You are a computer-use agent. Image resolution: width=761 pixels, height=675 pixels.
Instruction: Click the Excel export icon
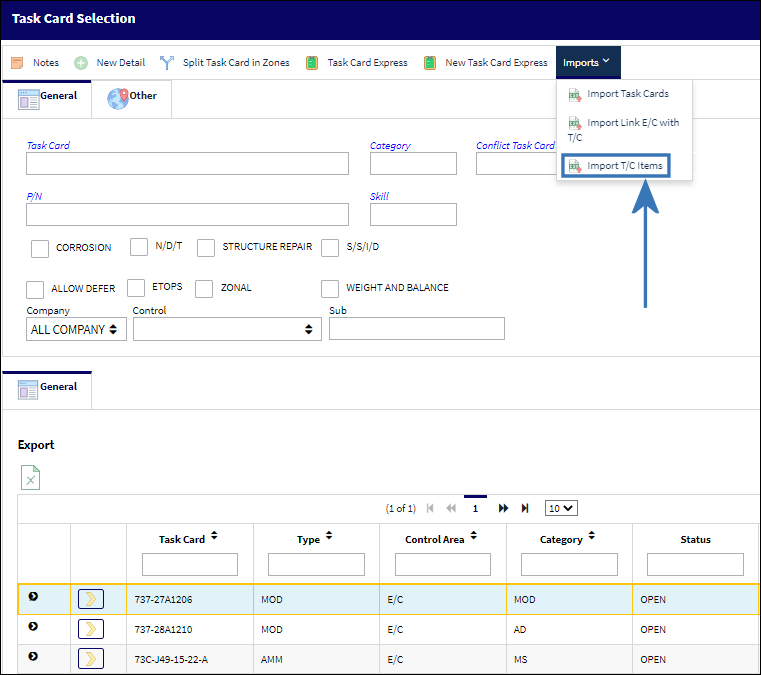point(30,477)
